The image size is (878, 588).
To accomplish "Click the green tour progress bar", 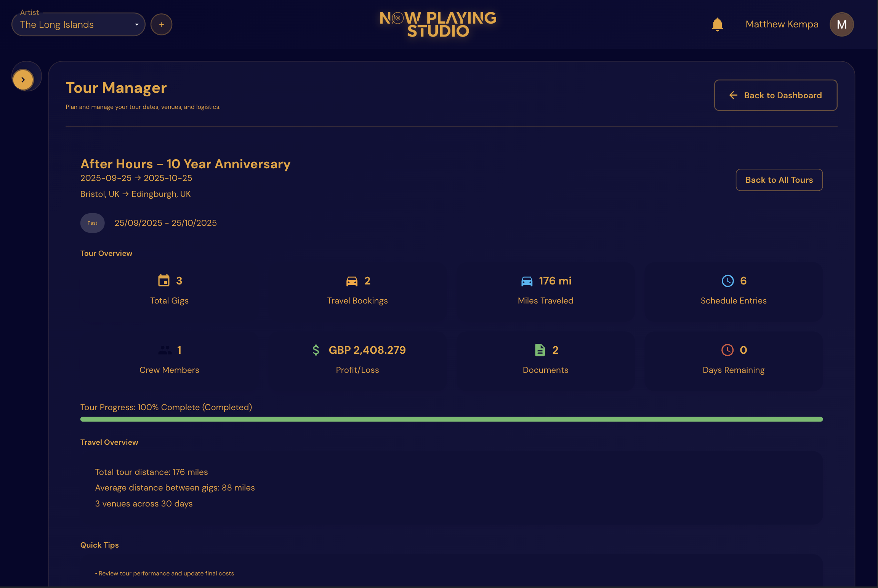I will click(x=451, y=419).
